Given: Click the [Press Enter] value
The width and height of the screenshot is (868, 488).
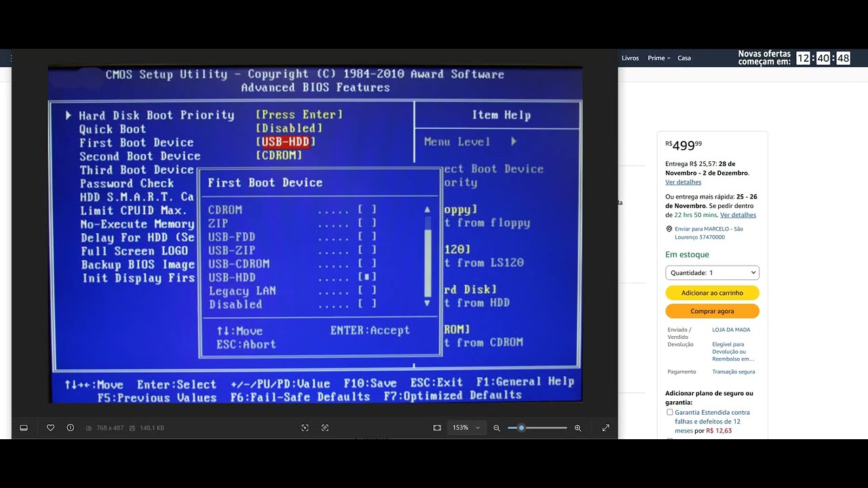Looking at the screenshot, I should pos(299,115).
